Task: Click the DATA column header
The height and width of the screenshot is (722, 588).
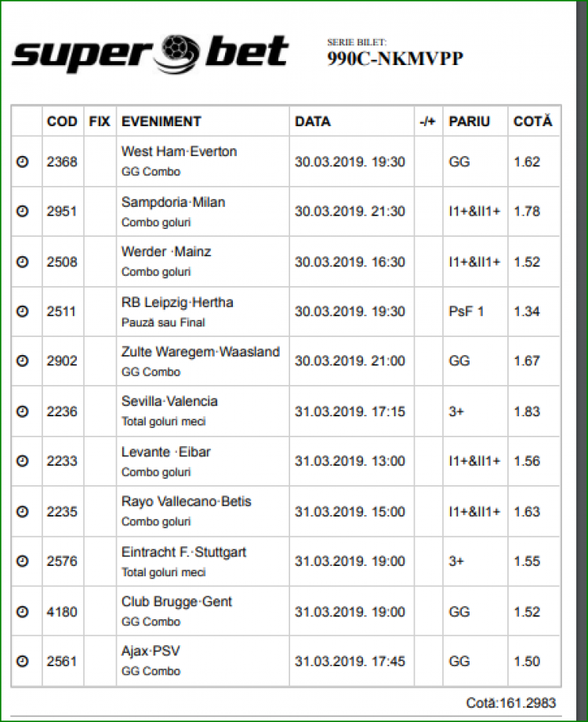Action: pos(312,122)
